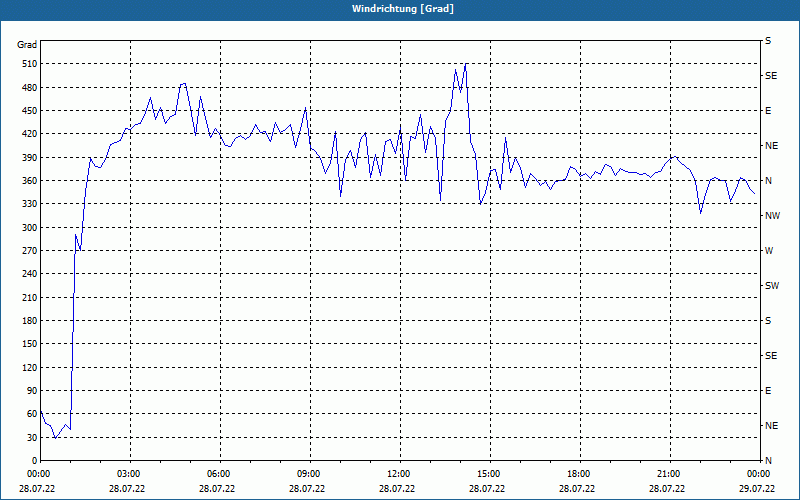Select the 12:00 time label
This screenshot has width=800, height=500.
click(x=397, y=474)
